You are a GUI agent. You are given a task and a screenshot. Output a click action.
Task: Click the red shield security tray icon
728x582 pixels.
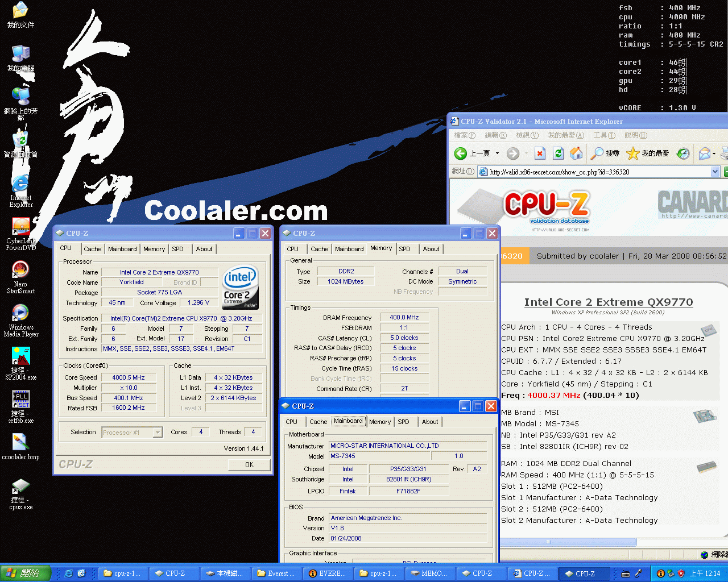coord(681,573)
